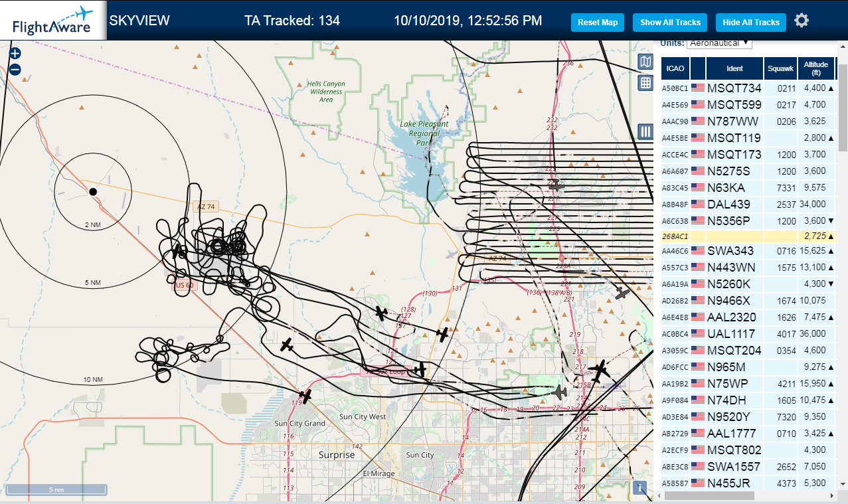Image resolution: width=848 pixels, height=504 pixels.
Task: Select the MSQT802 aircraft row
Action: coord(748,450)
